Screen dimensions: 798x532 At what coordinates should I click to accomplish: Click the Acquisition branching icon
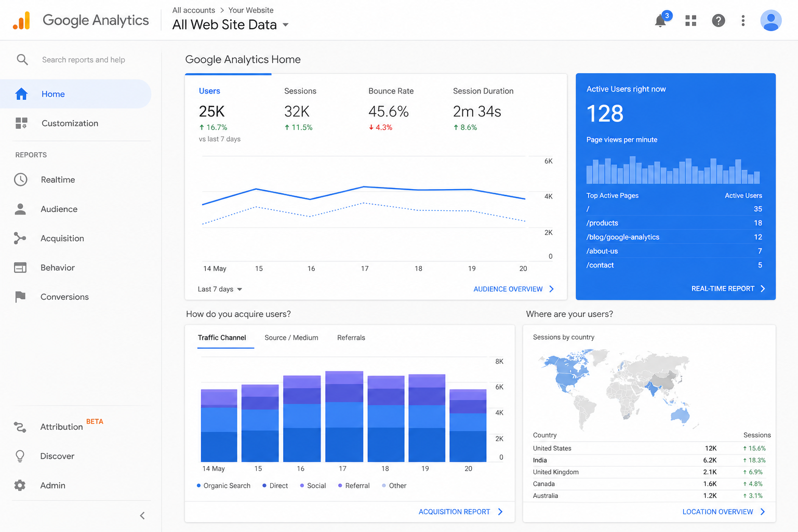[x=20, y=238]
